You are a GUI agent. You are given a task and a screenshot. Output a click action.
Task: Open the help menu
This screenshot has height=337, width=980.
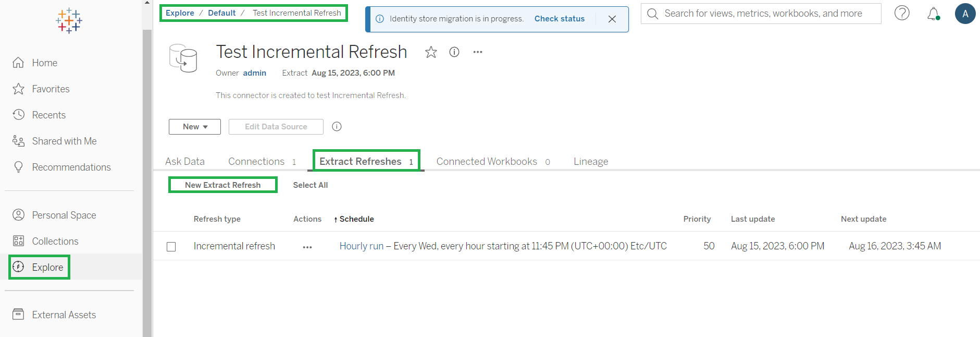coord(902,13)
